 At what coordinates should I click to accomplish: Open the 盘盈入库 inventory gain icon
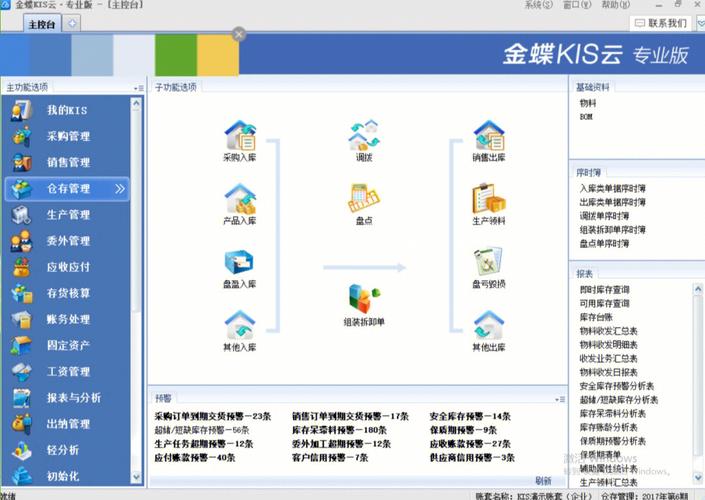(x=239, y=262)
